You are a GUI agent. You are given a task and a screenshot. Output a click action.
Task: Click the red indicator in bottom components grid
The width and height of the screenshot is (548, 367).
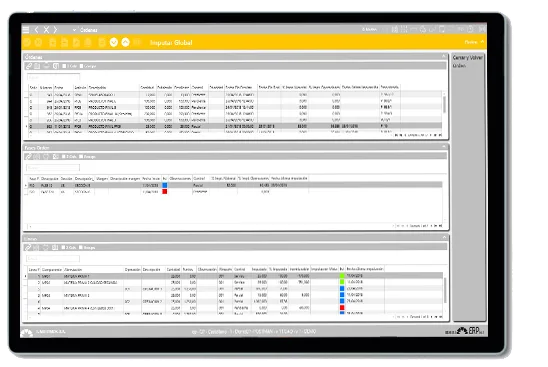(342, 308)
